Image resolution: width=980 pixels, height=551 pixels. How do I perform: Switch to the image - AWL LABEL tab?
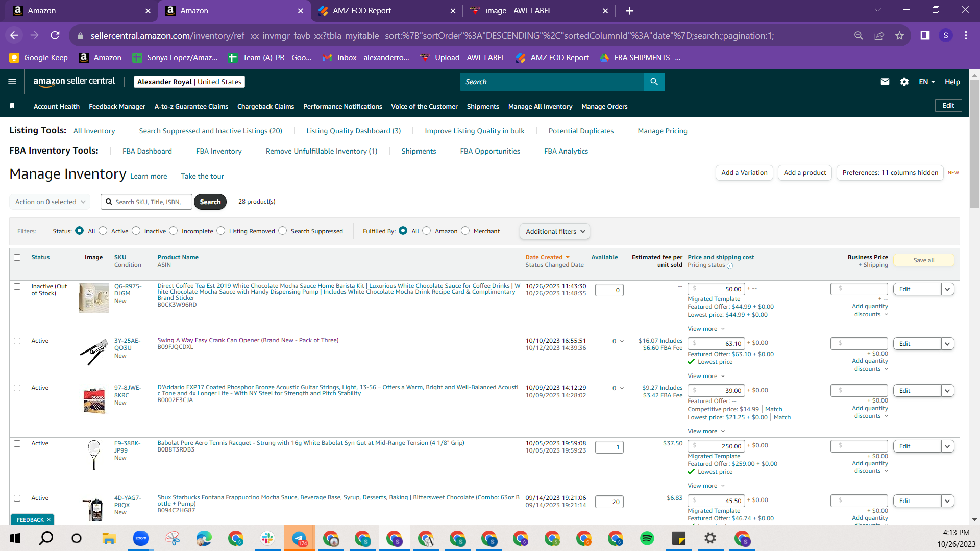[538, 11]
